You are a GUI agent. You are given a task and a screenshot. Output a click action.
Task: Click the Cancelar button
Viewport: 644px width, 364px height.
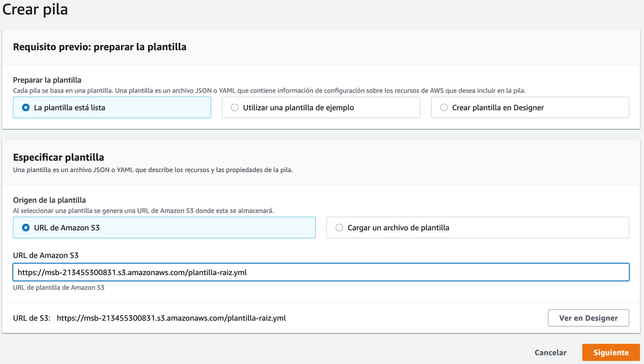[551, 353]
